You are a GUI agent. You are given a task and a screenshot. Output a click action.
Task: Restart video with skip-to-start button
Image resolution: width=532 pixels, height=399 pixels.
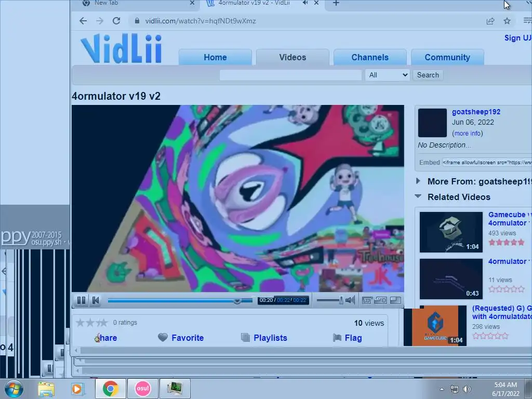click(x=96, y=300)
